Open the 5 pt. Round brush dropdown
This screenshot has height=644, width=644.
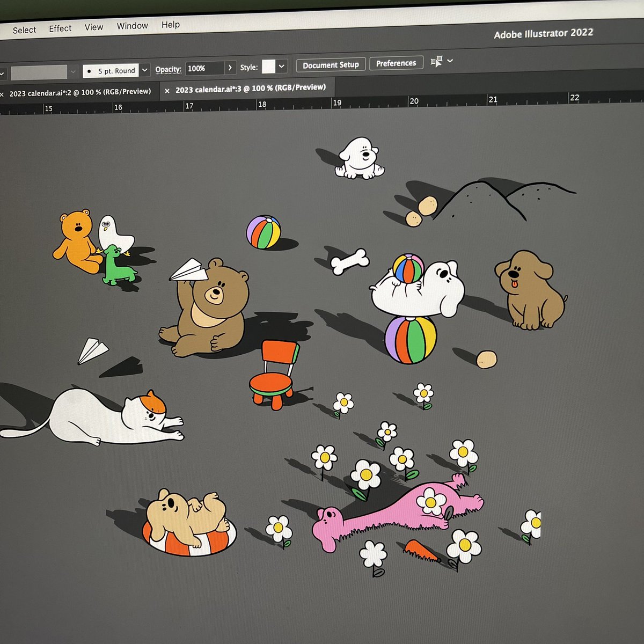pos(144,70)
